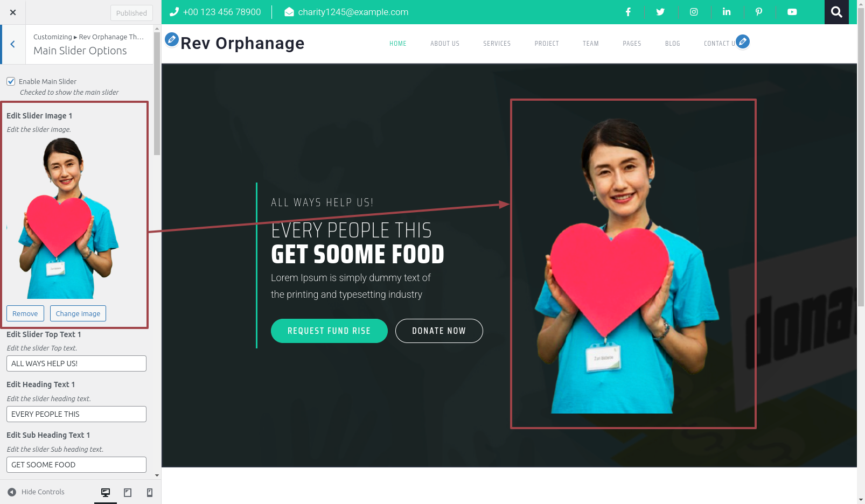Open the Pinterest social icon
865x504 pixels.
click(759, 12)
